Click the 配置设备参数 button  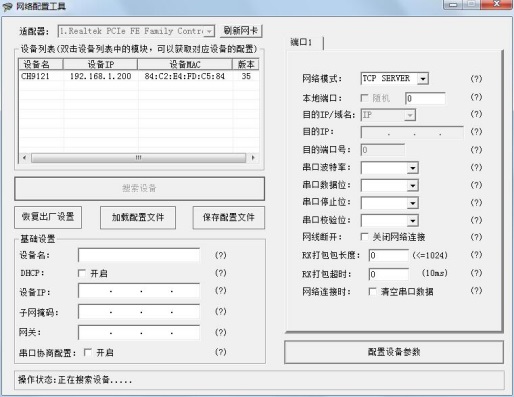pyautogui.click(x=394, y=352)
